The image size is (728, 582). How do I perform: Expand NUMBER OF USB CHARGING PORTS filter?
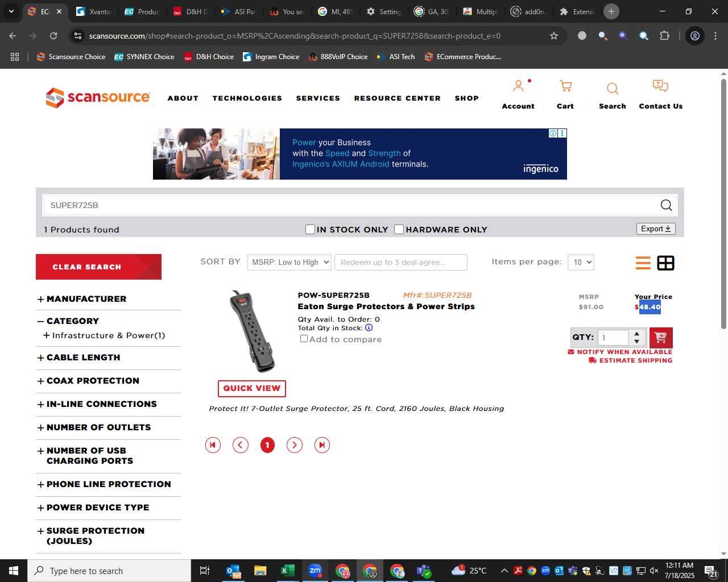40,451
